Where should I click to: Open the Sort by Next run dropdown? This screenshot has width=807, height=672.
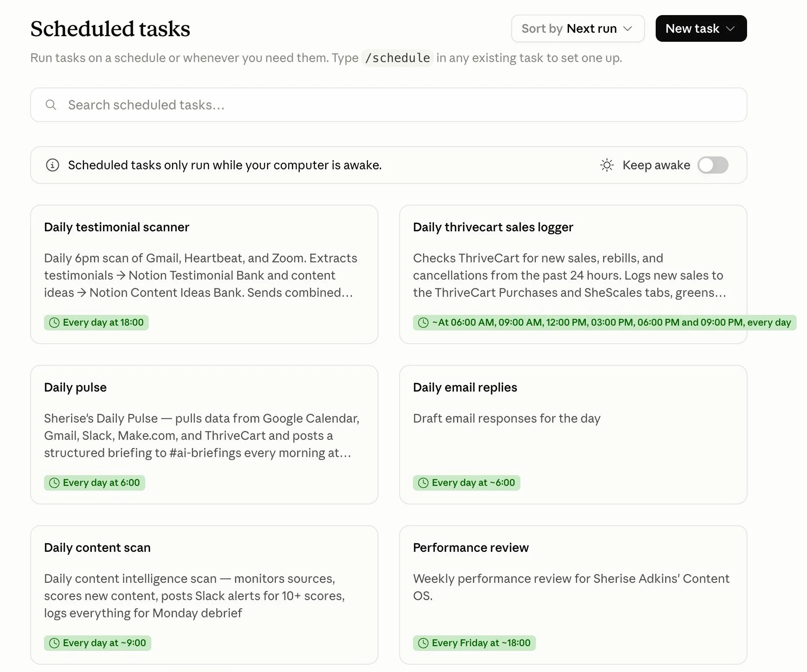click(x=578, y=28)
